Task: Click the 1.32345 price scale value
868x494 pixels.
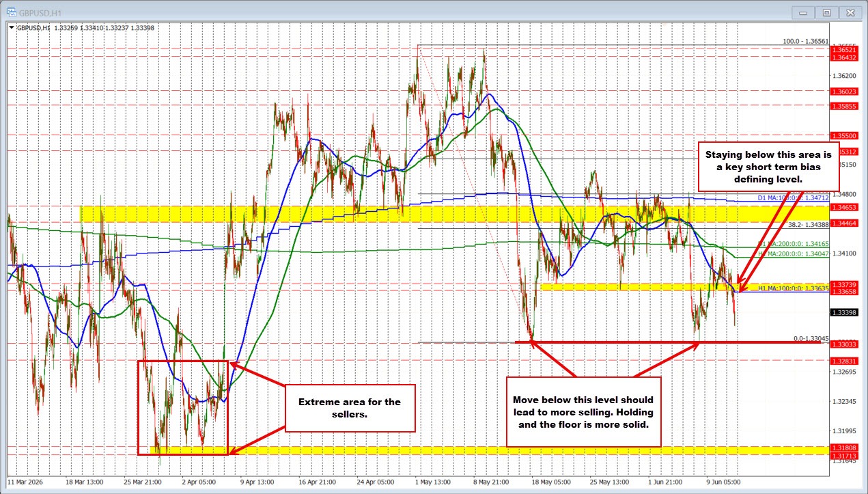Action: coord(845,402)
